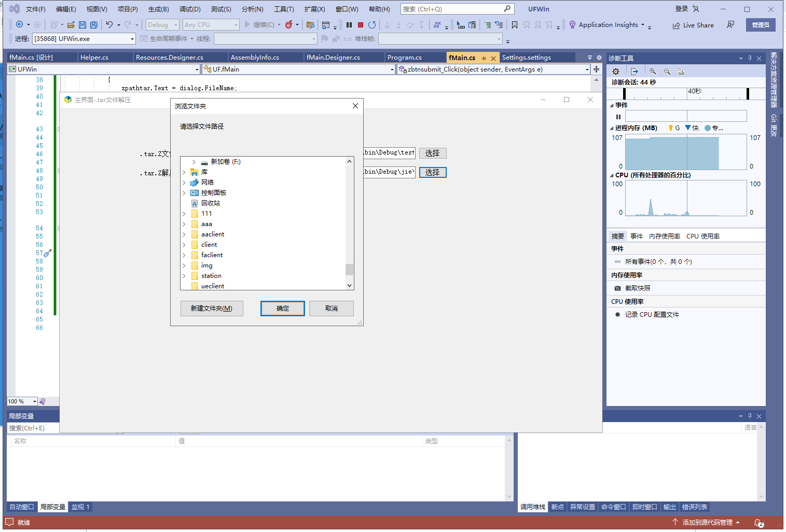Click the Navigate Backward arrow icon
This screenshot has height=532, width=786.
pos(19,24)
